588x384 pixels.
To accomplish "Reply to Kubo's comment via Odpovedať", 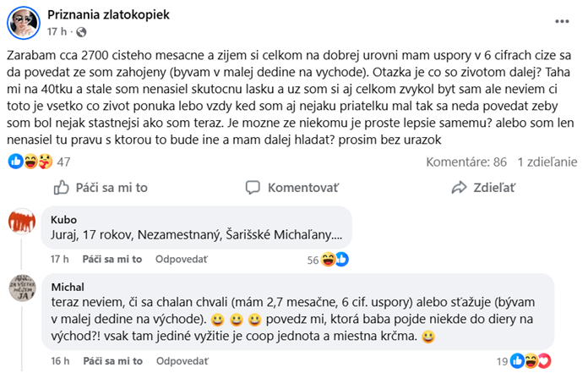I will 180,260.
